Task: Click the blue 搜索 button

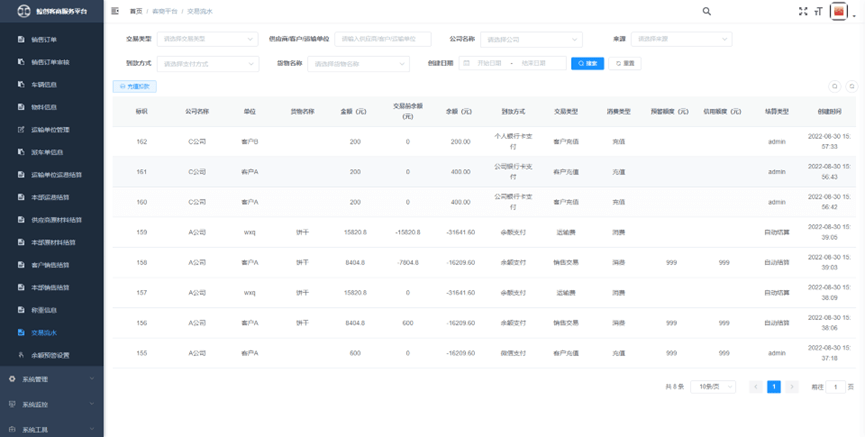Action: pyautogui.click(x=588, y=63)
